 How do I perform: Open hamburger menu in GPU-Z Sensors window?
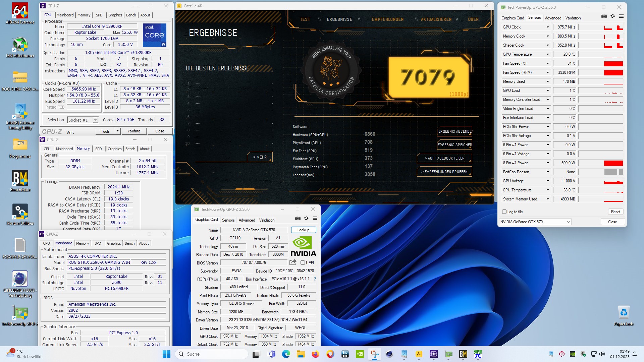(621, 16)
